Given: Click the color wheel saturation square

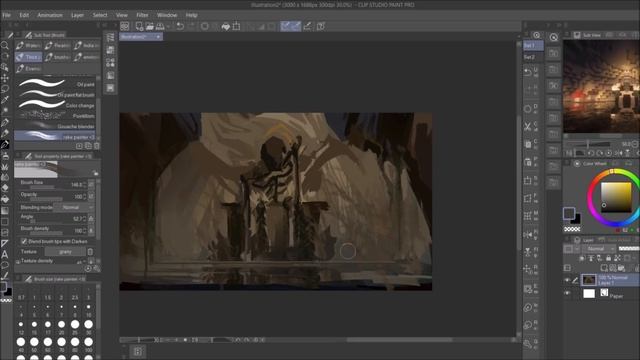Looking at the screenshot, I should click(x=616, y=198).
